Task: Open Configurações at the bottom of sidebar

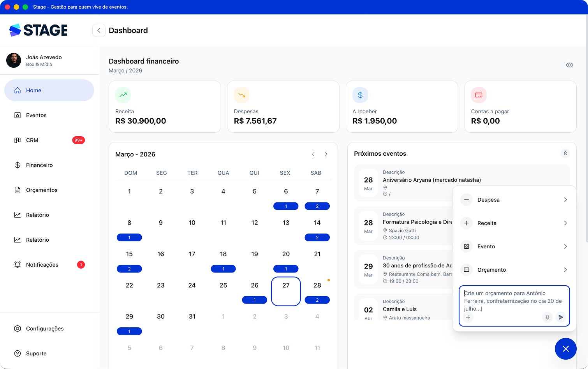Action: [x=45, y=329]
